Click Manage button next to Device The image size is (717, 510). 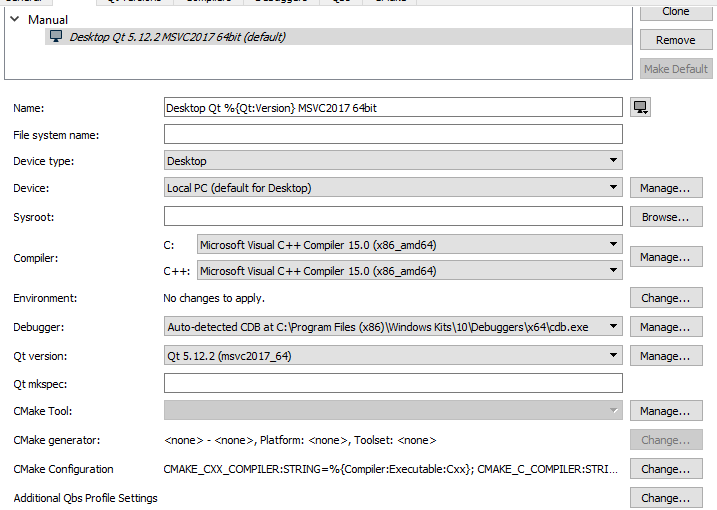pos(666,188)
